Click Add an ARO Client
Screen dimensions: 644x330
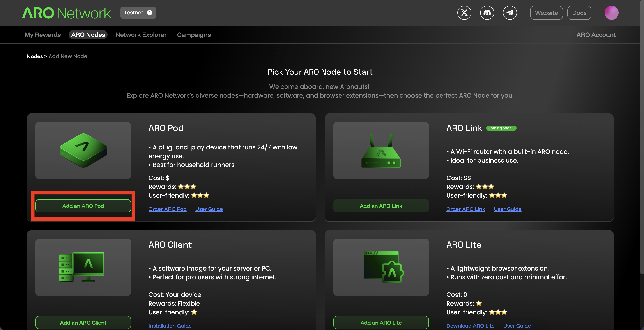coord(83,323)
